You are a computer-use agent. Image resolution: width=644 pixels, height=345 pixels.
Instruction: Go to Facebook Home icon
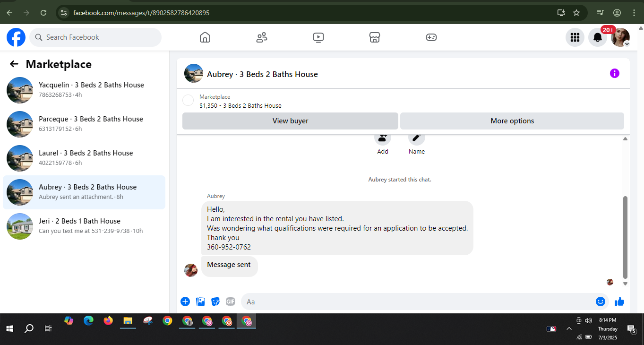pyautogui.click(x=205, y=37)
